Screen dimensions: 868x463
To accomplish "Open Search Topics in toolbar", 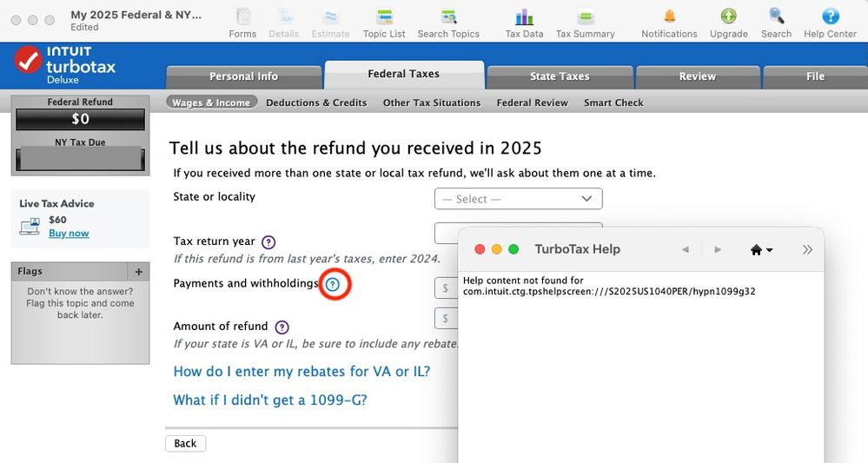I will tap(448, 17).
